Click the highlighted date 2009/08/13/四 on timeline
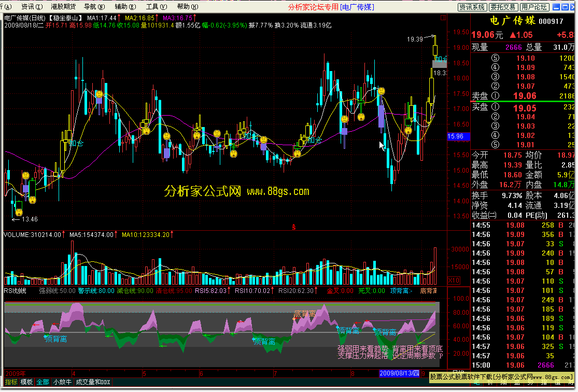This screenshot has height=392, width=578. tap(400, 373)
